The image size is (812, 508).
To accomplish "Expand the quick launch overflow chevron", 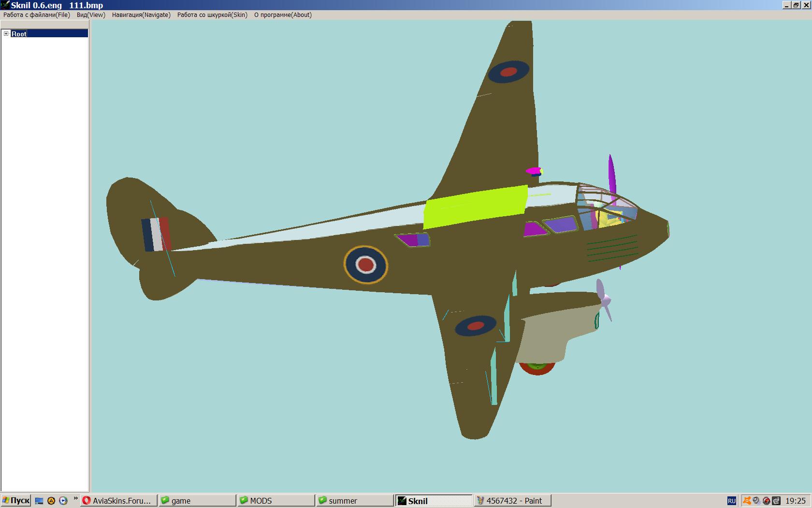I will (x=75, y=499).
